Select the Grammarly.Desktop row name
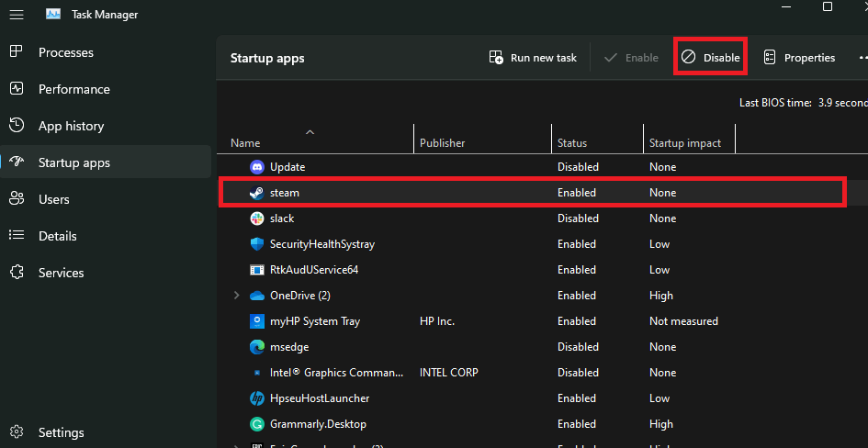Image resolution: width=868 pixels, height=448 pixels. click(x=319, y=424)
